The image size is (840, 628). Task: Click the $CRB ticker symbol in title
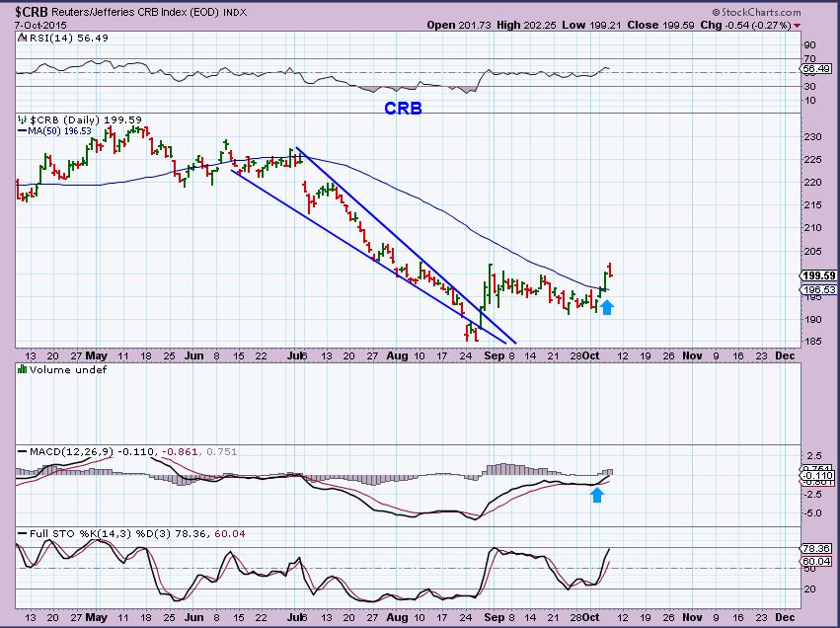(x=31, y=11)
